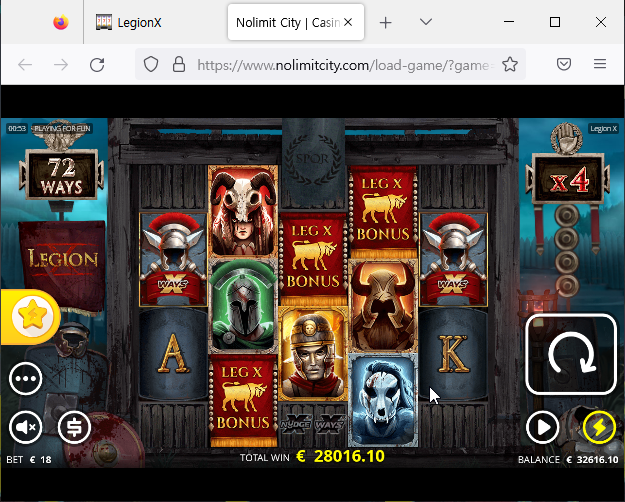The width and height of the screenshot is (625, 502).
Task: Open bet settings with the dollar icon
Action: coord(74,427)
